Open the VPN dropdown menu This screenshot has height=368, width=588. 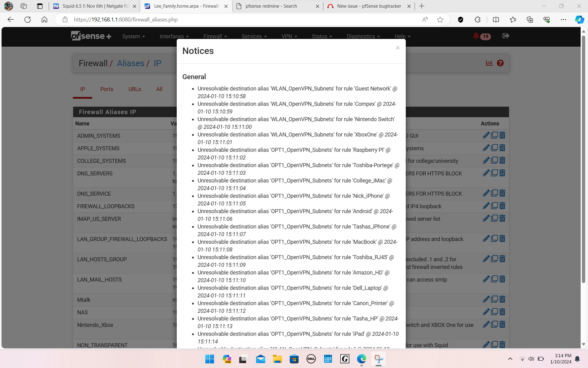(x=289, y=36)
